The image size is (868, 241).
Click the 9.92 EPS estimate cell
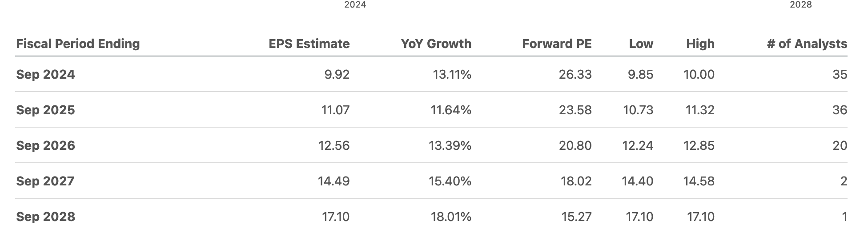[x=337, y=74]
